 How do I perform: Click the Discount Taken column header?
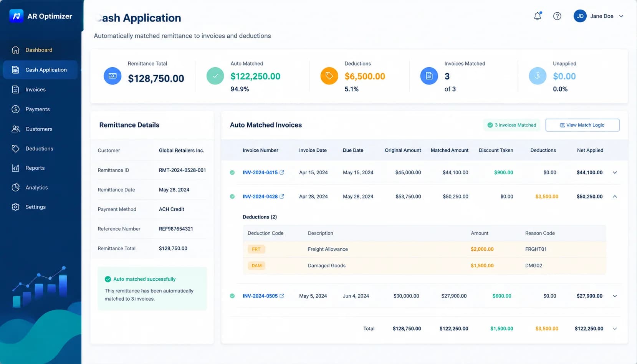[x=496, y=150]
